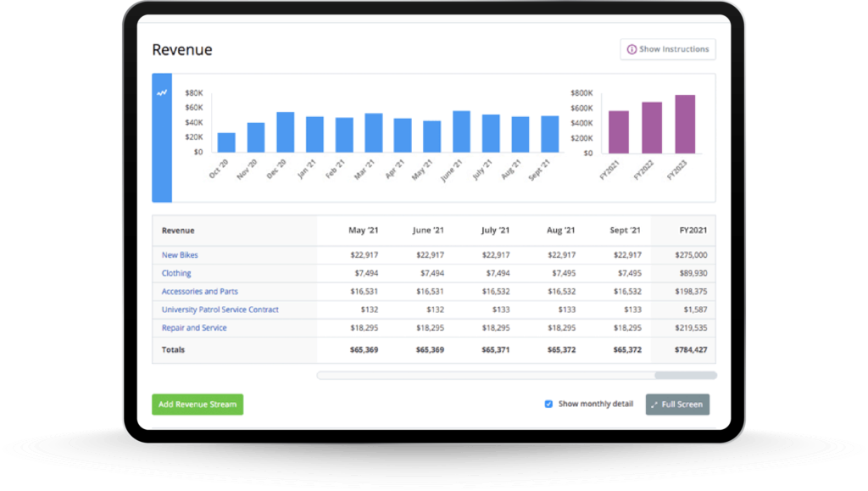The image size is (868, 491).
Task: Open Repair and Service revenue link
Action: coord(194,328)
